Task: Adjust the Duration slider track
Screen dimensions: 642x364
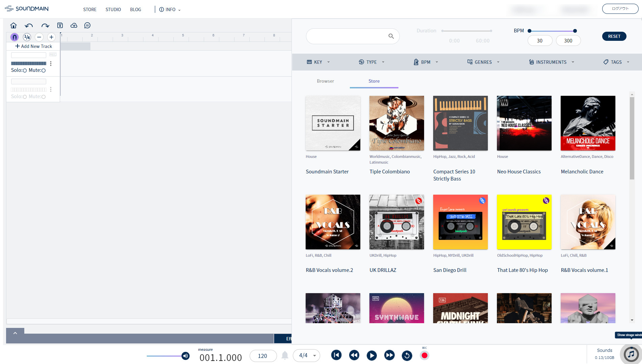Action: pyautogui.click(x=467, y=31)
